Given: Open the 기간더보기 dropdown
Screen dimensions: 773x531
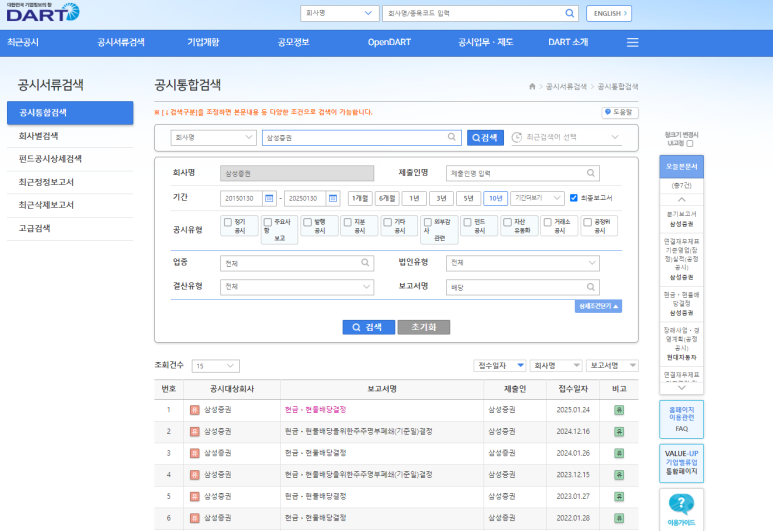Looking at the screenshot, I should pos(537,198).
